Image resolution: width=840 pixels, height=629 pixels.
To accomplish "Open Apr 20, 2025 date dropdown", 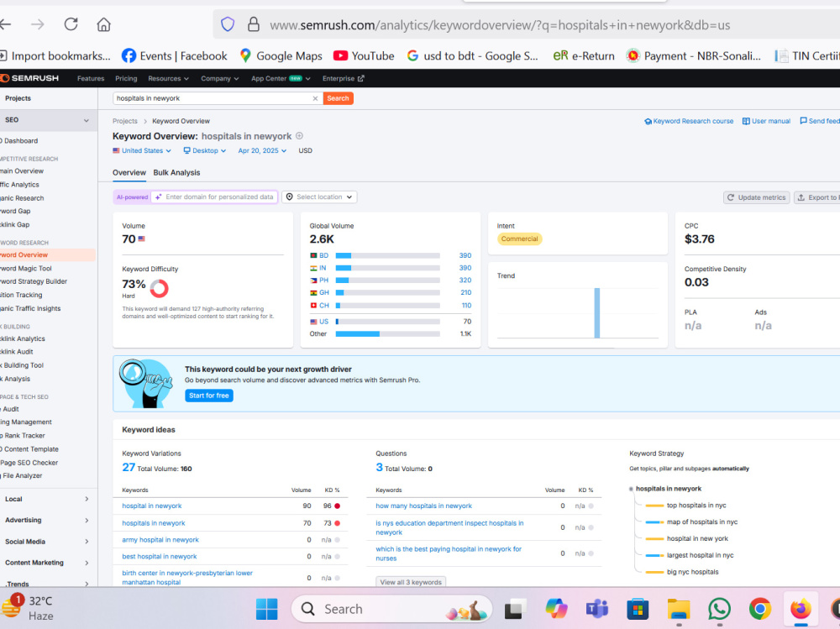I will tap(262, 150).
